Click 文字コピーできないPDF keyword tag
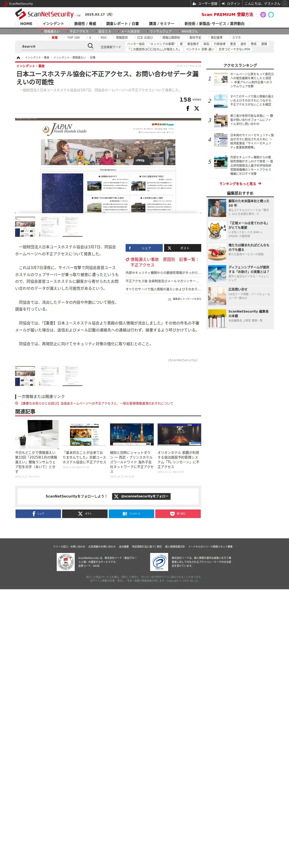The height and width of the screenshot is (868, 289). click(235, 49)
